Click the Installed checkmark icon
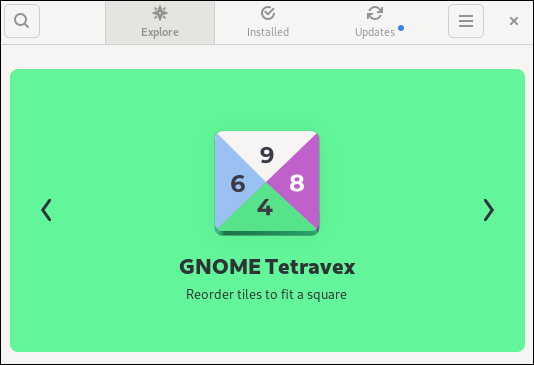 [268, 13]
